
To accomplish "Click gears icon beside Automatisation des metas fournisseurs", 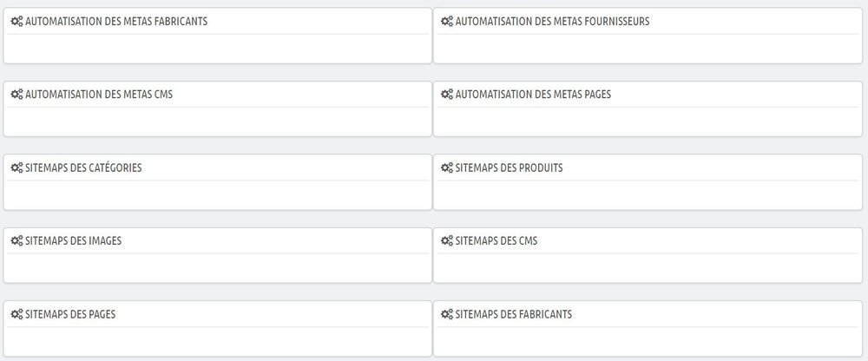I will [x=447, y=22].
